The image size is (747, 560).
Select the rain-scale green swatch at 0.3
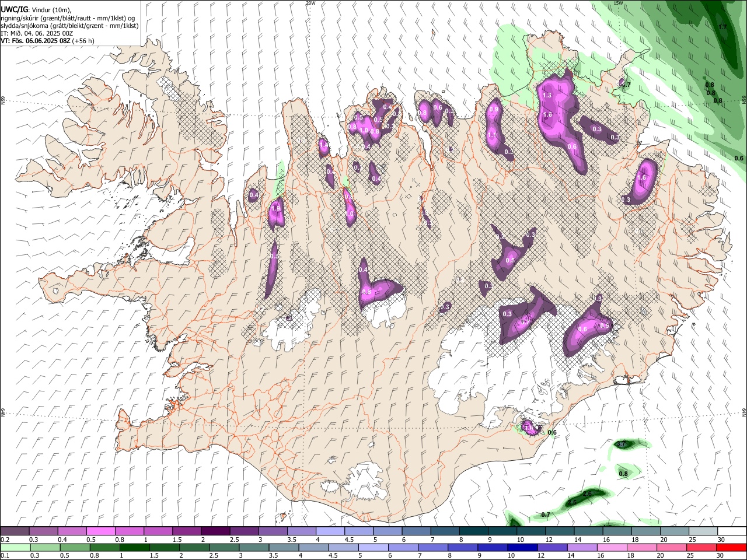click(x=45, y=547)
